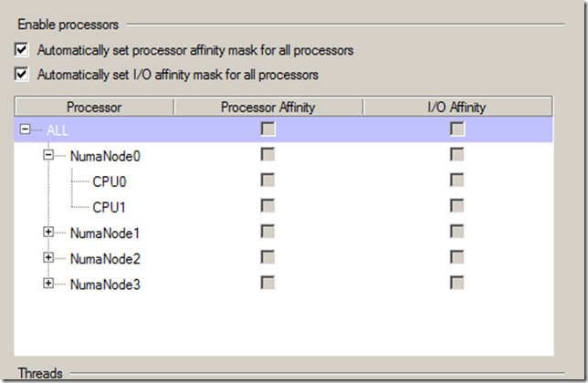This screenshot has height=383, width=588.
Task: Select the CPU1 row
Action: click(x=110, y=207)
